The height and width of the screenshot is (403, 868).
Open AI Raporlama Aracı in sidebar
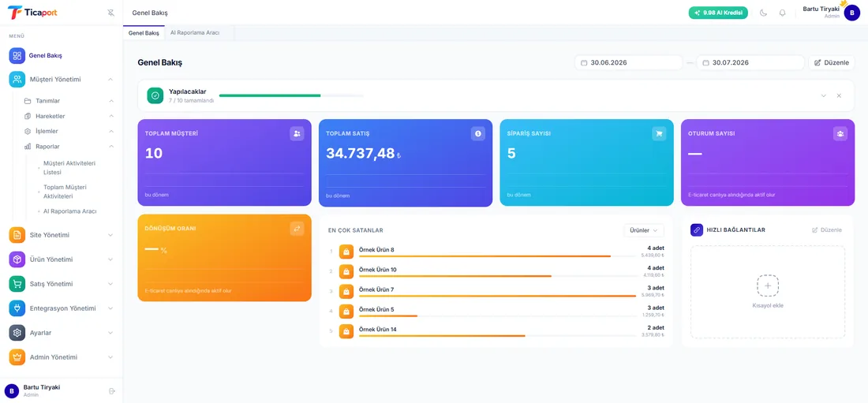click(70, 211)
